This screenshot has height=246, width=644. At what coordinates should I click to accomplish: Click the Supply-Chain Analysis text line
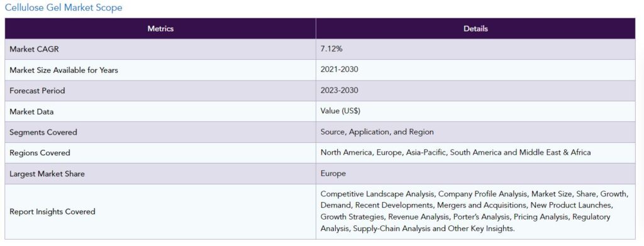pyautogui.click(x=418, y=229)
